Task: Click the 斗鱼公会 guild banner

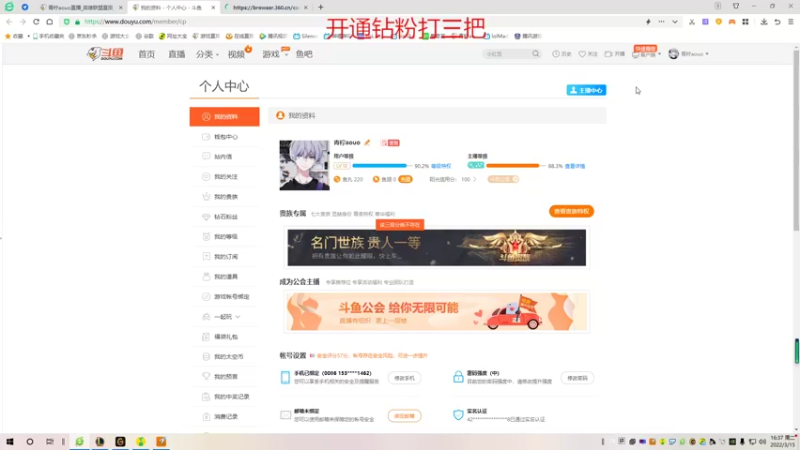Action: (437, 311)
